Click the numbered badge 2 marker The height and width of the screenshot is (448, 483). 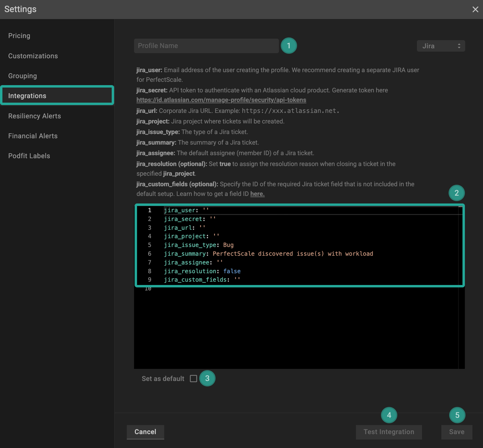pos(456,193)
